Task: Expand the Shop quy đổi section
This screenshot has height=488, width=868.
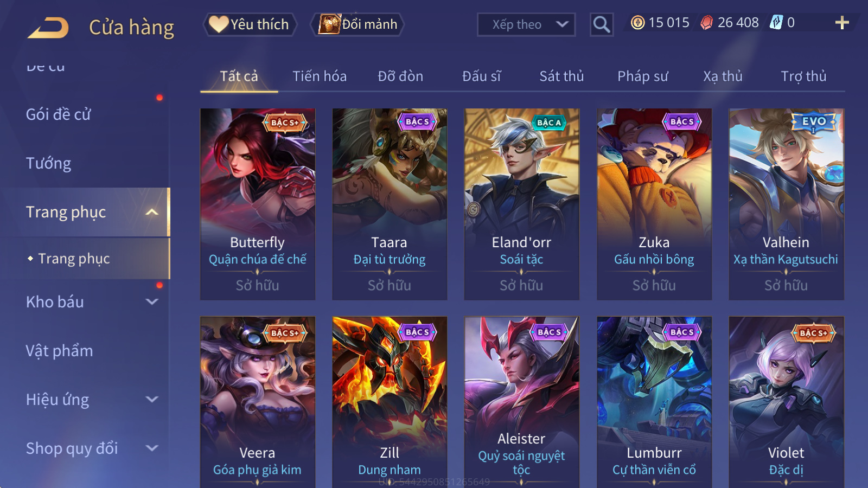Action: pyautogui.click(x=152, y=448)
